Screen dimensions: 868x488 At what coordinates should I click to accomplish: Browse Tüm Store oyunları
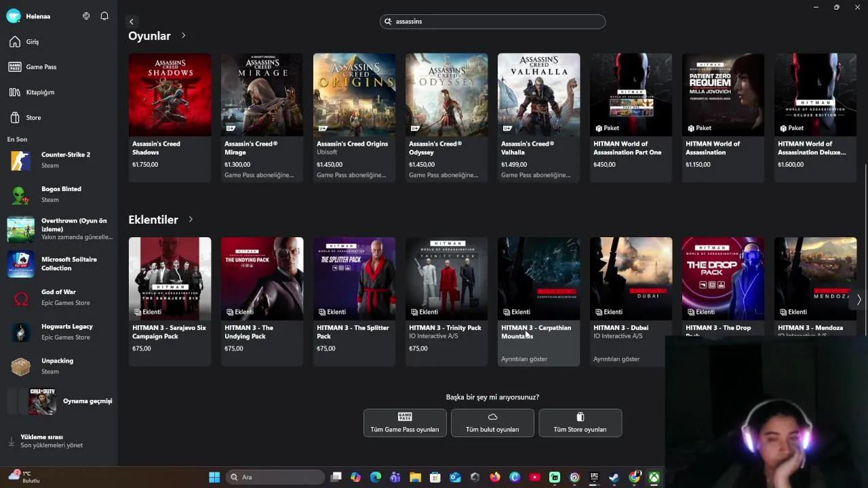click(580, 423)
